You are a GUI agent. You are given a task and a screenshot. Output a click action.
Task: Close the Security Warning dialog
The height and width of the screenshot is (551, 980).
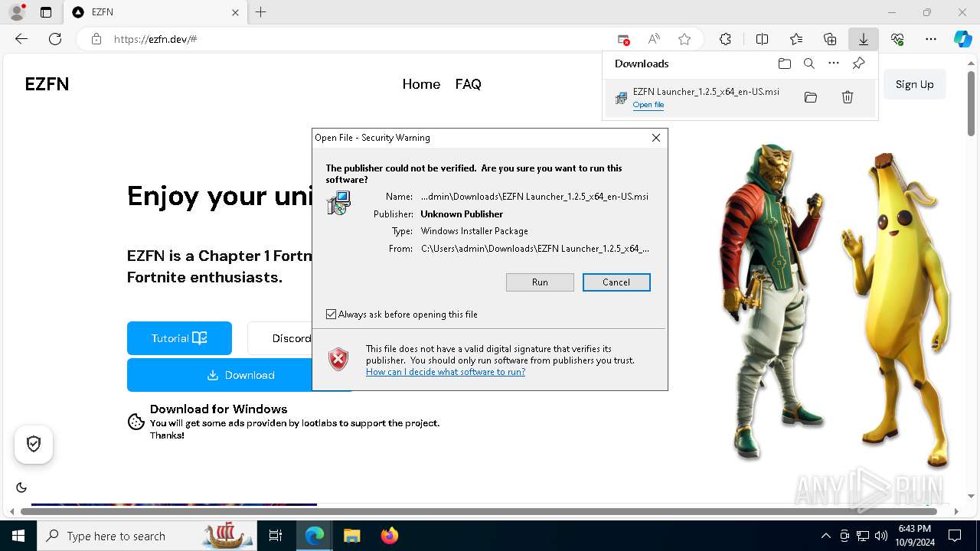(x=656, y=138)
